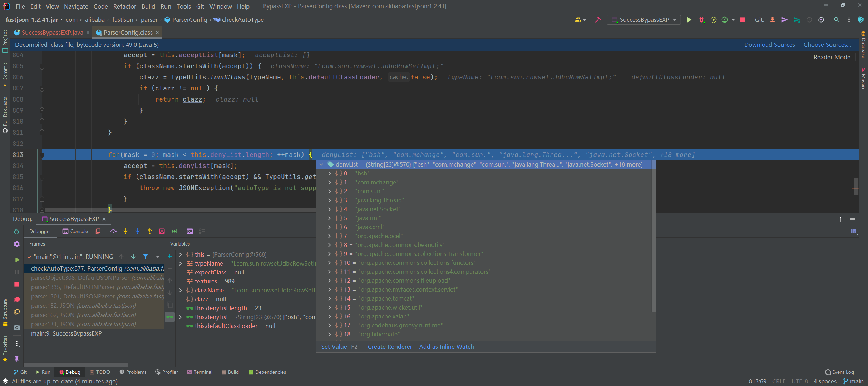Screen dimensions: 868x386
Task: Switch to the SuccessBypassEXP.java tab
Action: pos(52,32)
